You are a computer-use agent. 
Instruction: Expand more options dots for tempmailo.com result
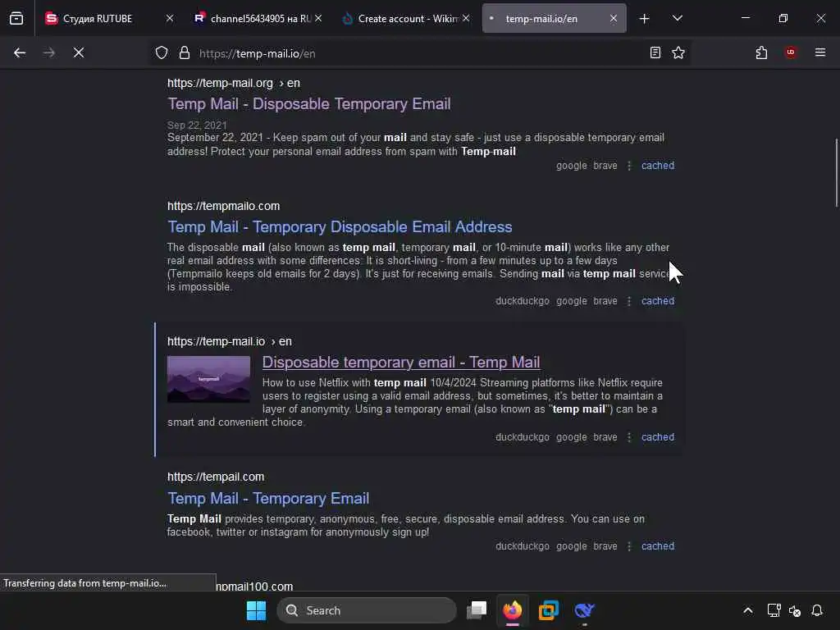[x=629, y=302]
